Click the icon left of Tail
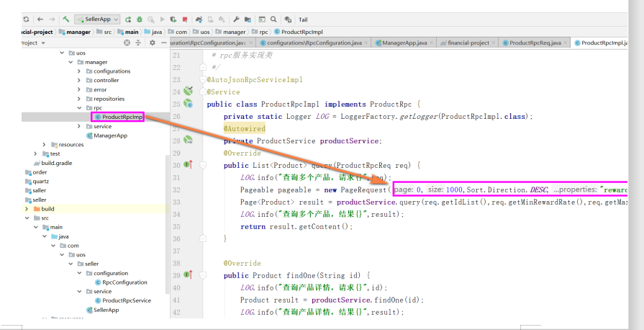Screen dimensions: 644x330 (x=288, y=19)
